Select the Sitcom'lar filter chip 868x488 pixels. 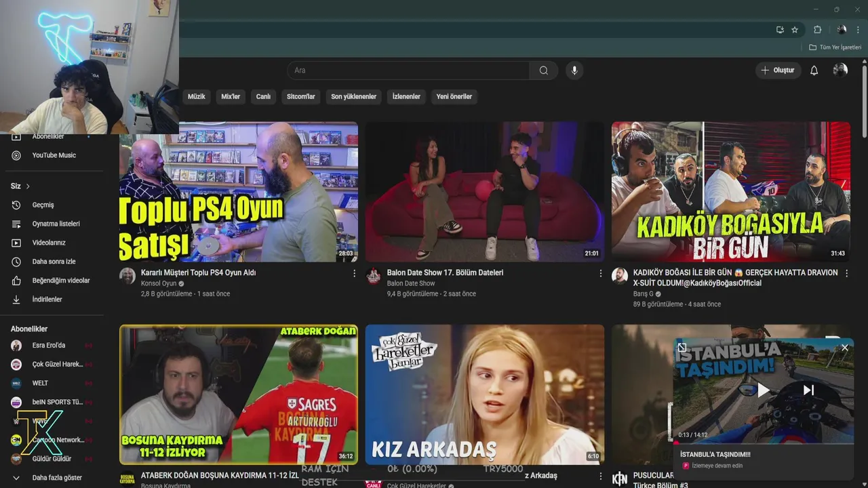pyautogui.click(x=301, y=96)
